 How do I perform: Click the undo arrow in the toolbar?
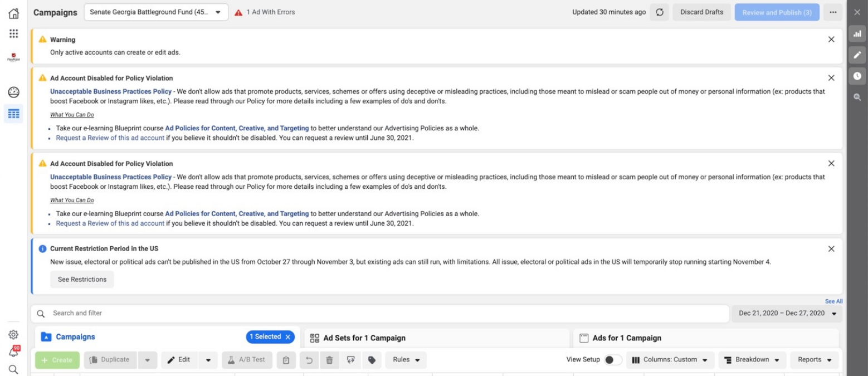click(x=309, y=360)
